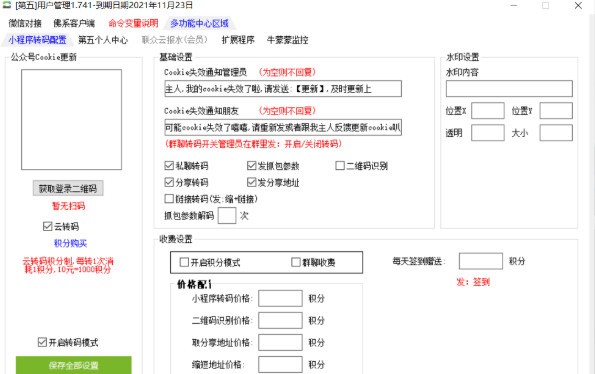The height and width of the screenshot is (374, 595).
Task: Click the 二维码识别价格 input field
Action: point(280,320)
